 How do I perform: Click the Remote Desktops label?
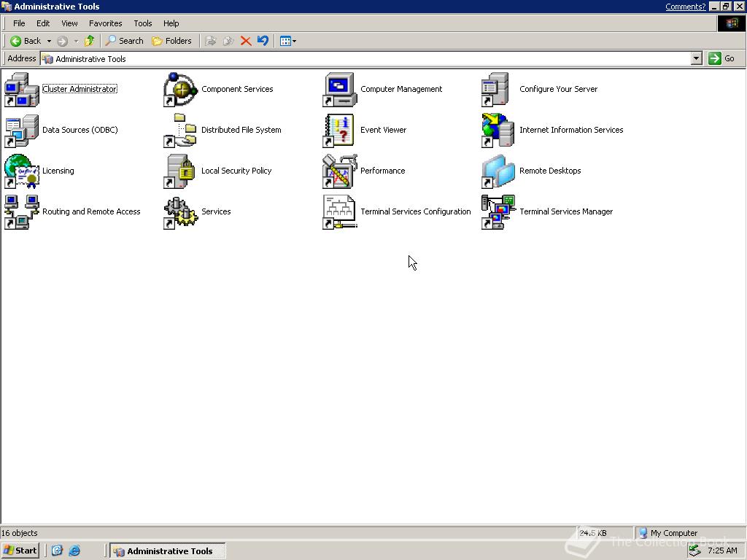click(x=550, y=171)
